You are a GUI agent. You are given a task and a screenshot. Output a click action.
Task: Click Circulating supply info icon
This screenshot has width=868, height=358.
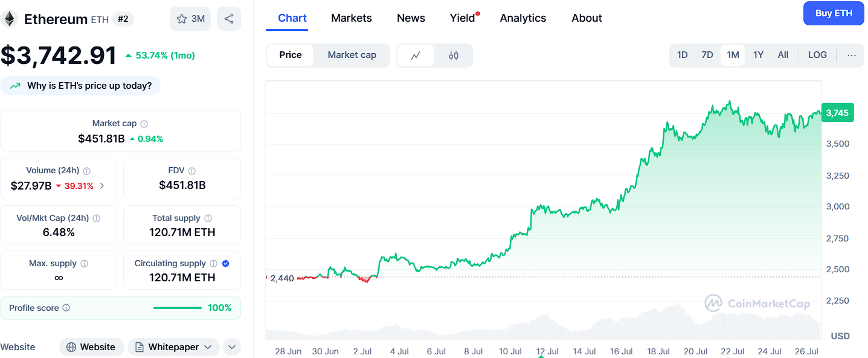point(213,263)
